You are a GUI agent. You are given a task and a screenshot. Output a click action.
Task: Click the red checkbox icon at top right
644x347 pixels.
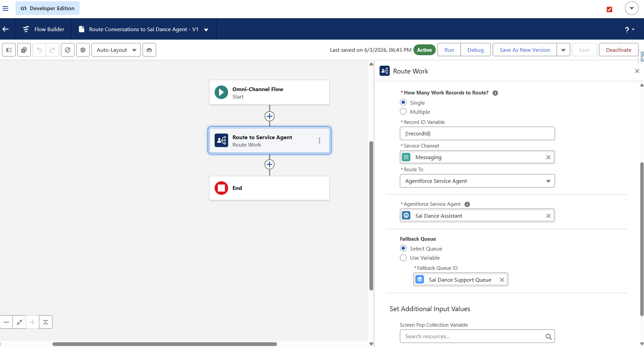(x=609, y=9)
